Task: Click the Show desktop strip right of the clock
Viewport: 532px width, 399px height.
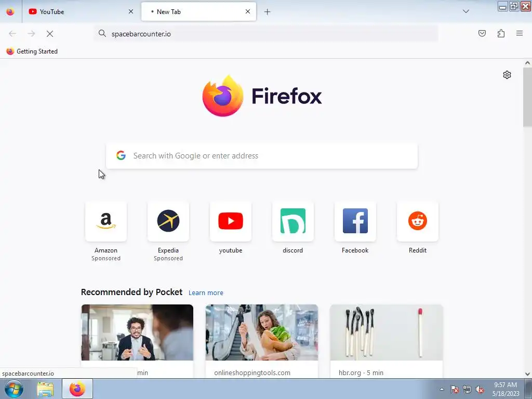Action: click(528, 389)
